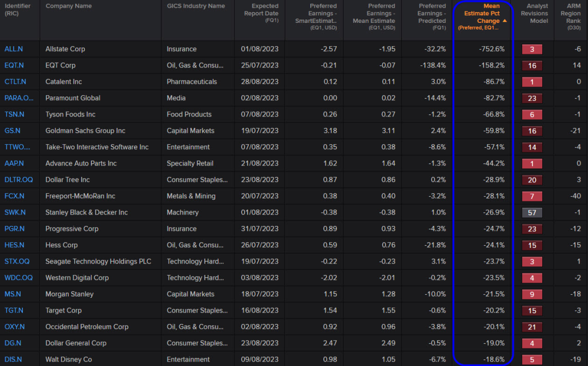The width and height of the screenshot is (588, 366).
Task: Click the Analyst Revisions score 7 badge
Action: (532, 196)
